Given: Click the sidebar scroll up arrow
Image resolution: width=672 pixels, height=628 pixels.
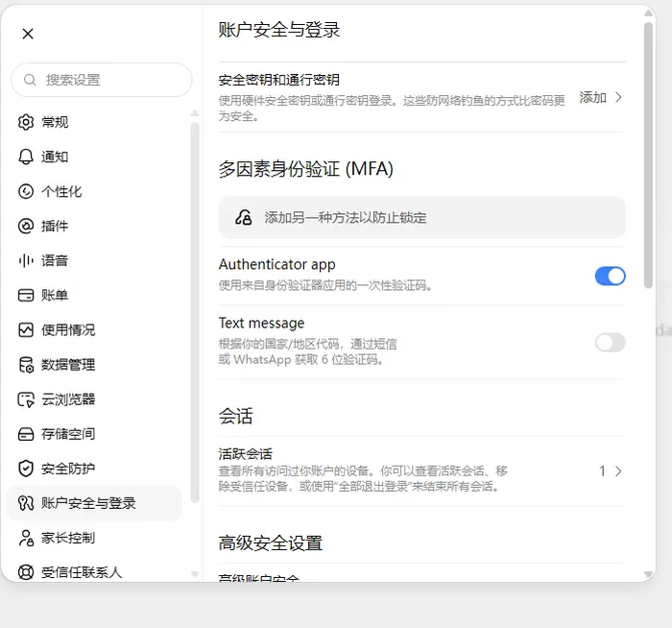Looking at the screenshot, I should coord(195,113).
